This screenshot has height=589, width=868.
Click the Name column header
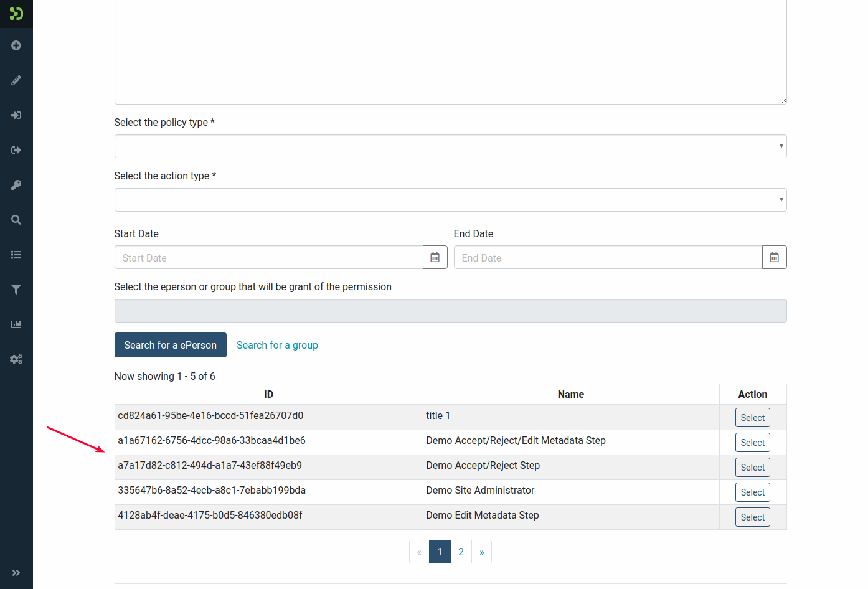coord(571,394)
